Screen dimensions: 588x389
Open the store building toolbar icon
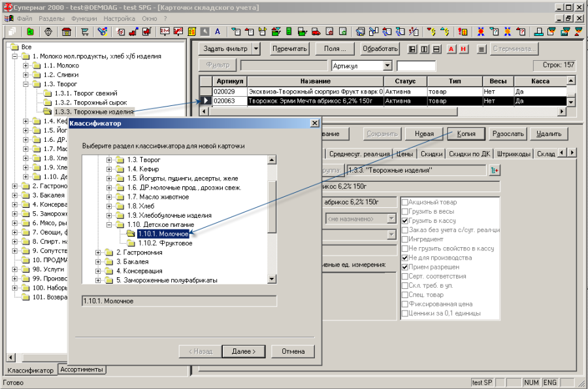pyautogui.click(x=67, y=32)
